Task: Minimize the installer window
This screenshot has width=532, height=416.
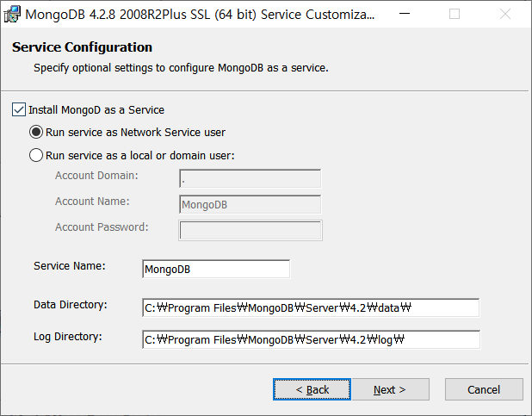Action: [x=405, y=14]
